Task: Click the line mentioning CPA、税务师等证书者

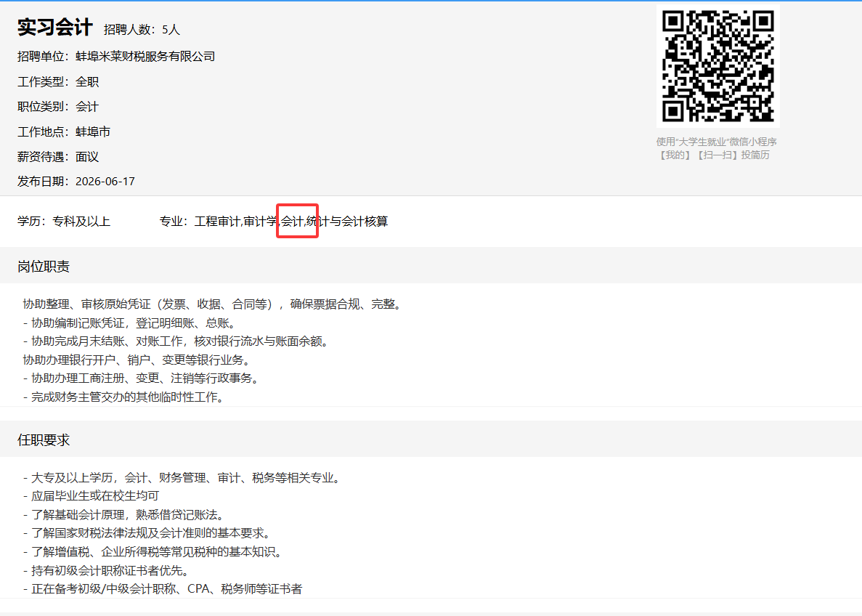Action: click(x=163, y=589)
